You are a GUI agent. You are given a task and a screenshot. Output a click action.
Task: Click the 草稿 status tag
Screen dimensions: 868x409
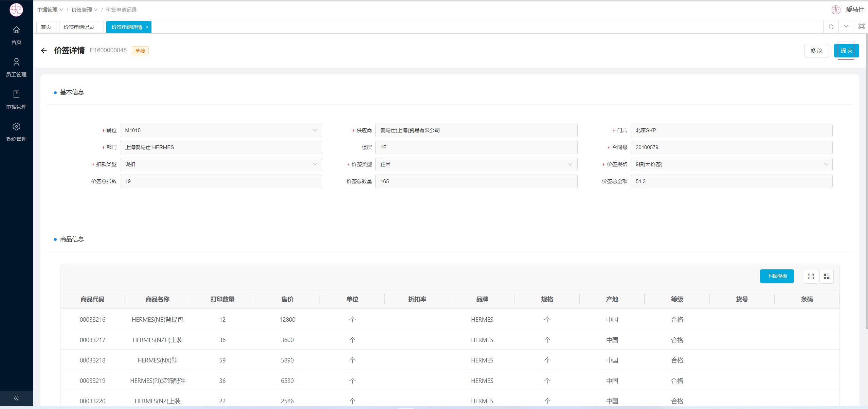coord(140,51)
